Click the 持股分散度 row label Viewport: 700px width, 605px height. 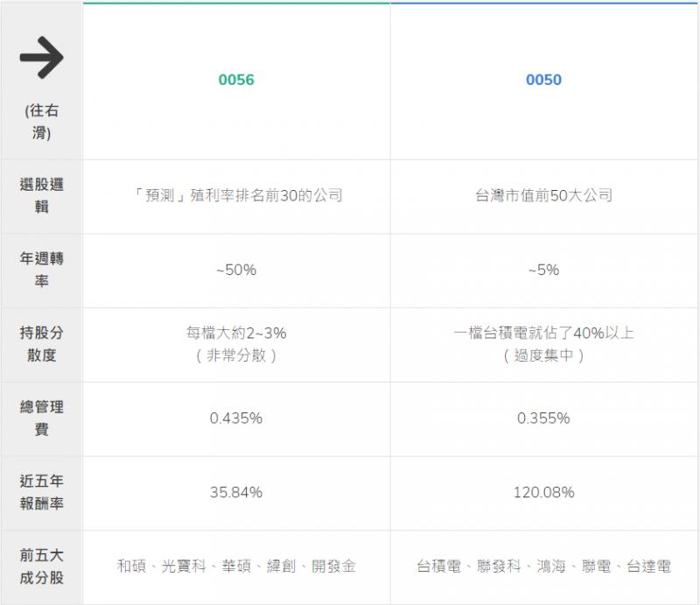pos(41,344)
